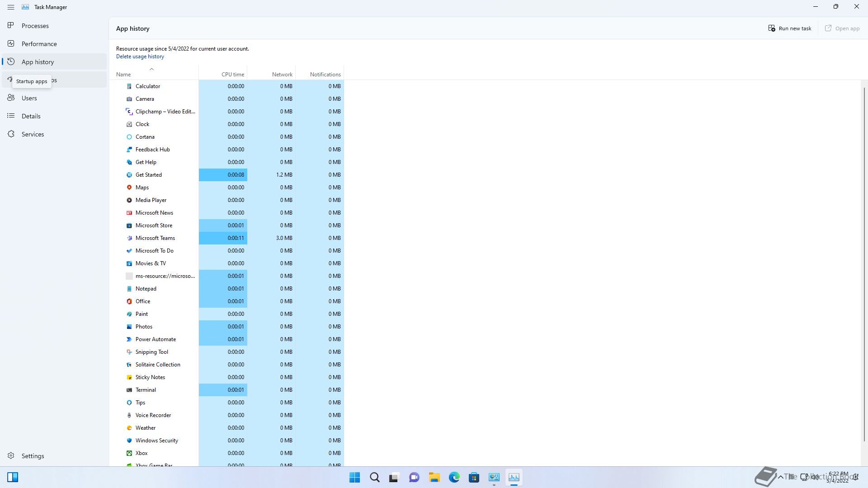The image size is (868, 488).
Task: Click the Power Automate icon
Action: click(x=129, y=339)
